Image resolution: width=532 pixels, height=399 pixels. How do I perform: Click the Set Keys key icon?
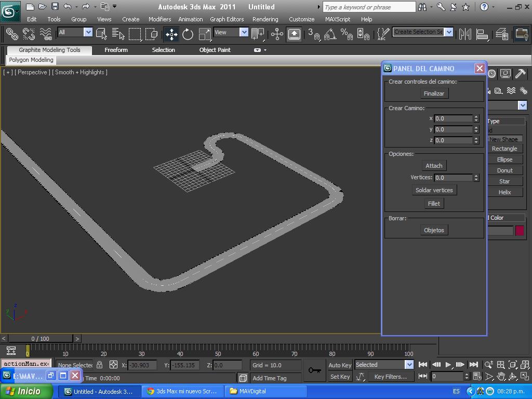coord(314,370)
